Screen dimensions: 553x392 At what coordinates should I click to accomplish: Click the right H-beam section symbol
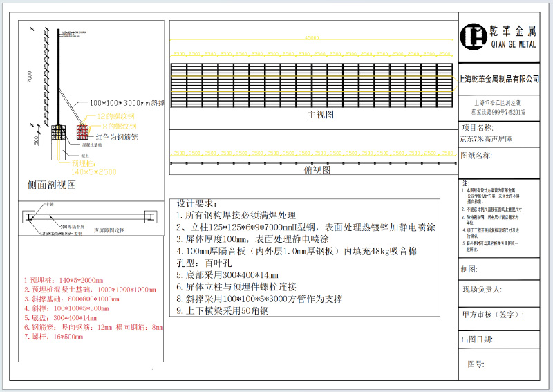pyautogui.click(x=151, y=217)
